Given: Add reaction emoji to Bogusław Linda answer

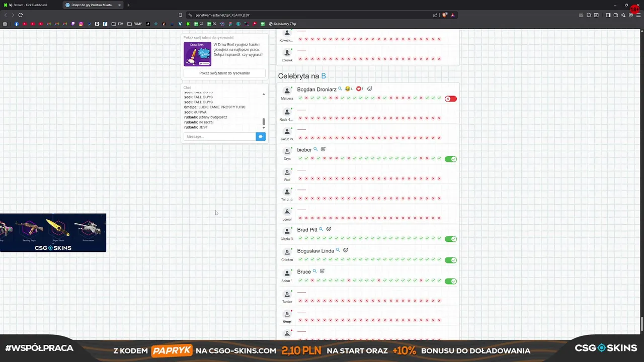Looking at the screenshot, I should (345, 250).
